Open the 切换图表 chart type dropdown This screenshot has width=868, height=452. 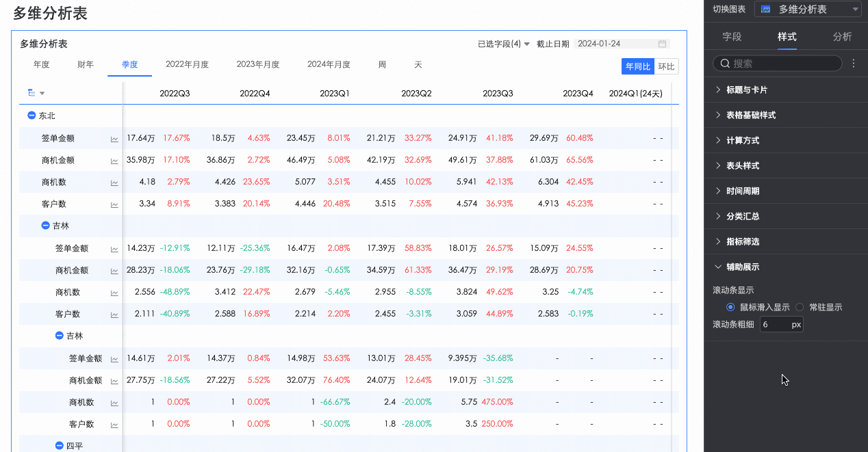pyautogui.click(x=808, y=10)
